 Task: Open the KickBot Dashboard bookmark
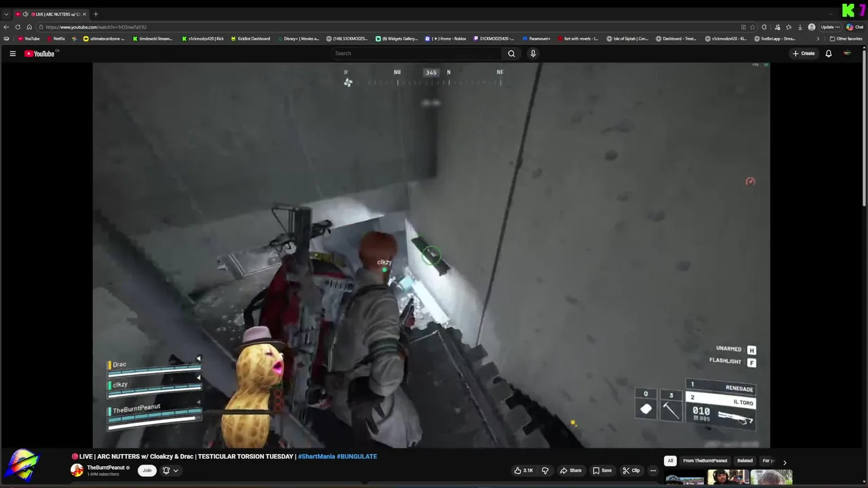pos(250,39)
